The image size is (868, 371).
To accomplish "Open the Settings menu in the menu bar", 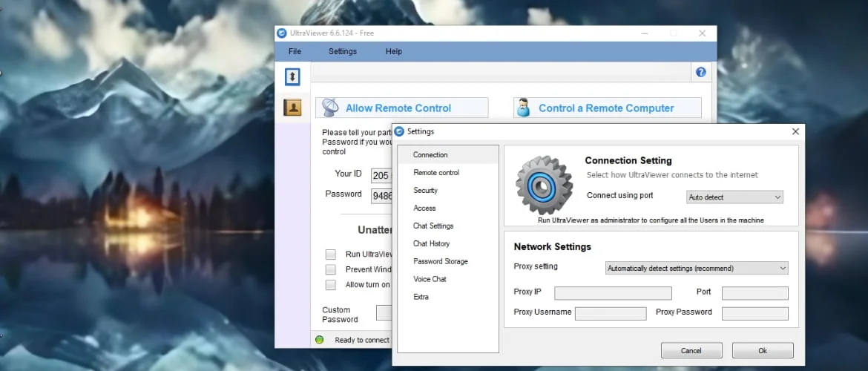I will click(343, 51).
